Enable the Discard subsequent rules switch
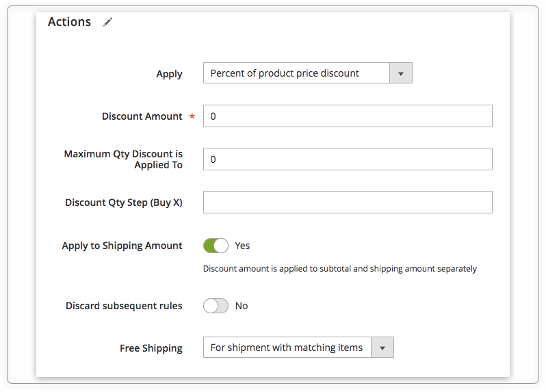The width and height of the screenshot is (546, 392). (x=216, y=306)
